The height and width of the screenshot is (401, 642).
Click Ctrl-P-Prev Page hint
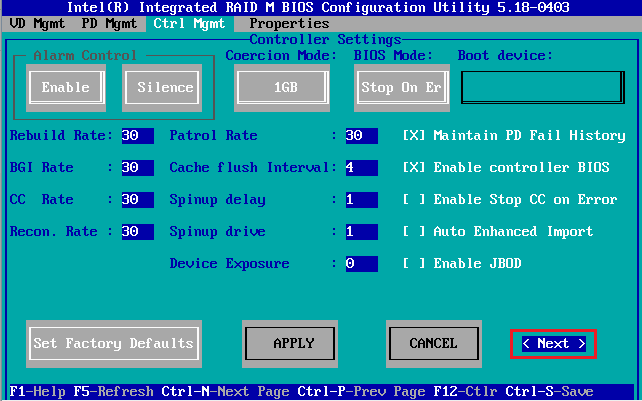(362, 392)
